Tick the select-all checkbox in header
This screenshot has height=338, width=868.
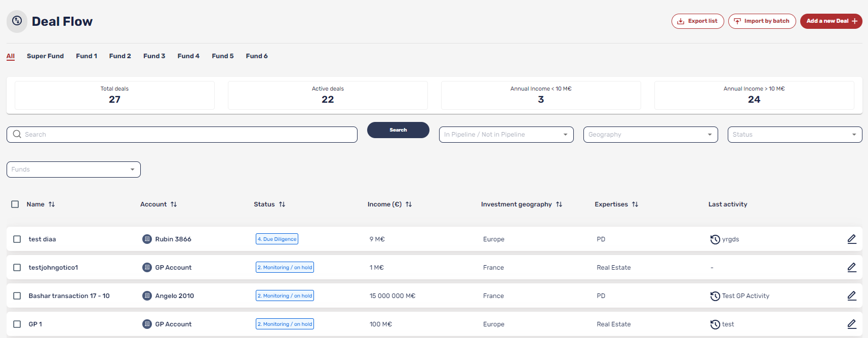pyautogui.click(x=15, y=204)
